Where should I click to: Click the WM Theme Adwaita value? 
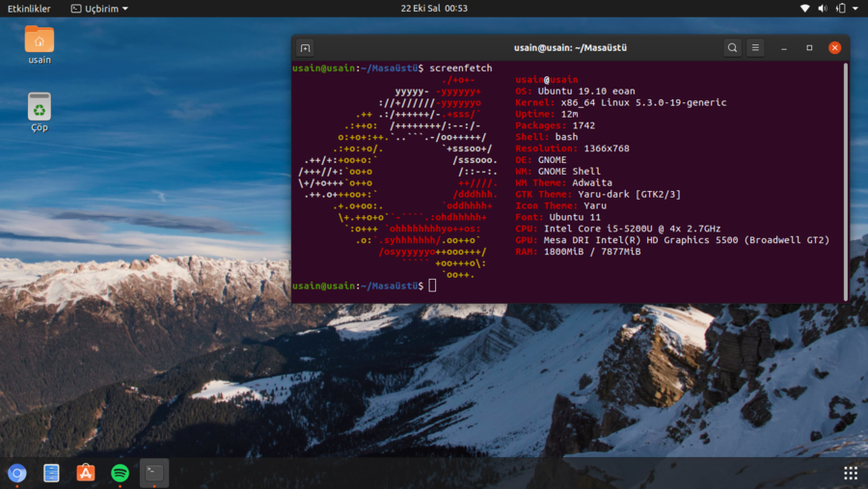point(592,182)
